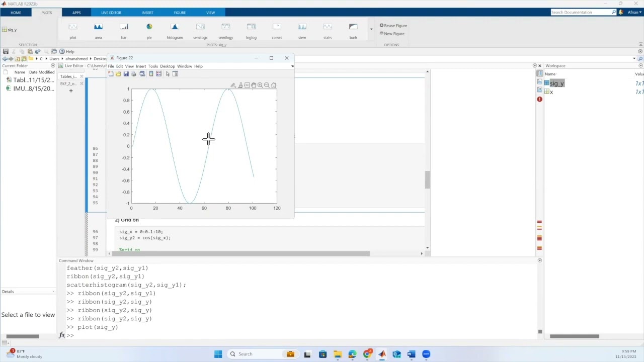Select the area chart type icon

tap(98, 27)
